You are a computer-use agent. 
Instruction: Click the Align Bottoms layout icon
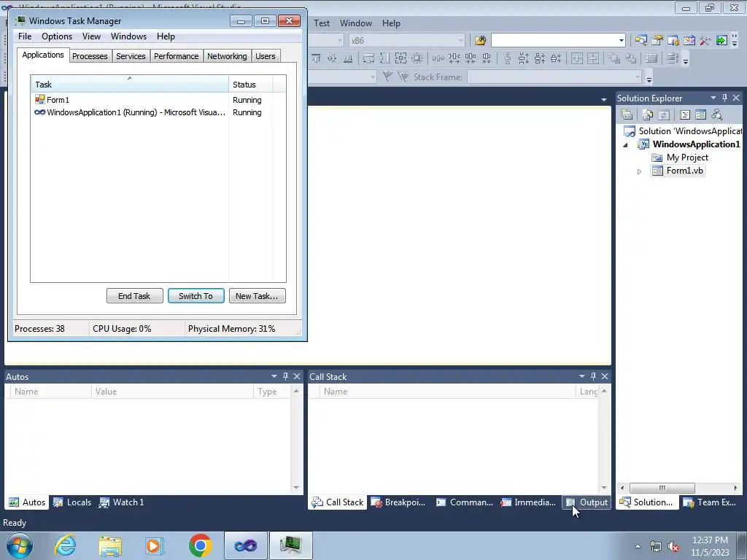tap(348, 58)
